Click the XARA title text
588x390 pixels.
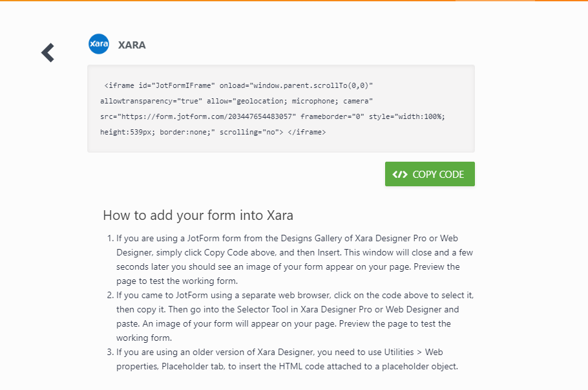[x=132, y=45]
